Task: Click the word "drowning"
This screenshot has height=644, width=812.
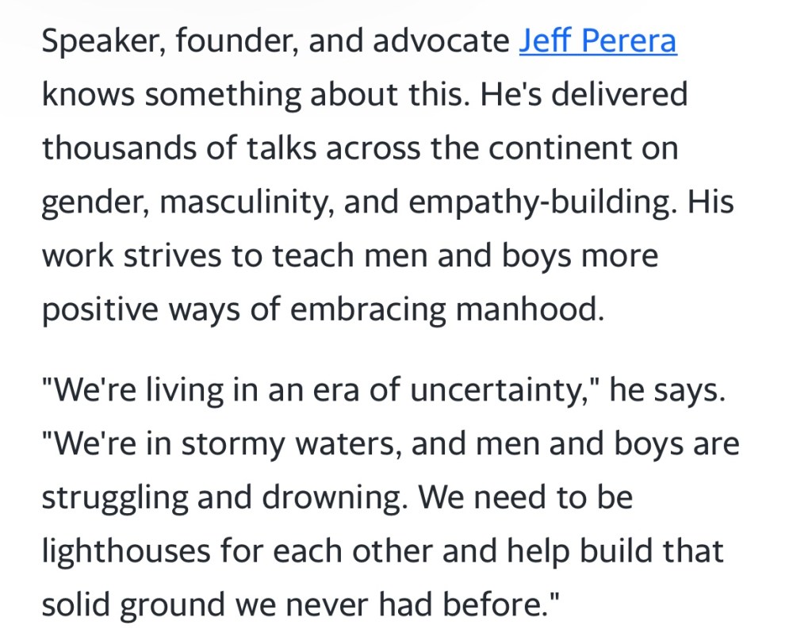Action: coord(324,499)
